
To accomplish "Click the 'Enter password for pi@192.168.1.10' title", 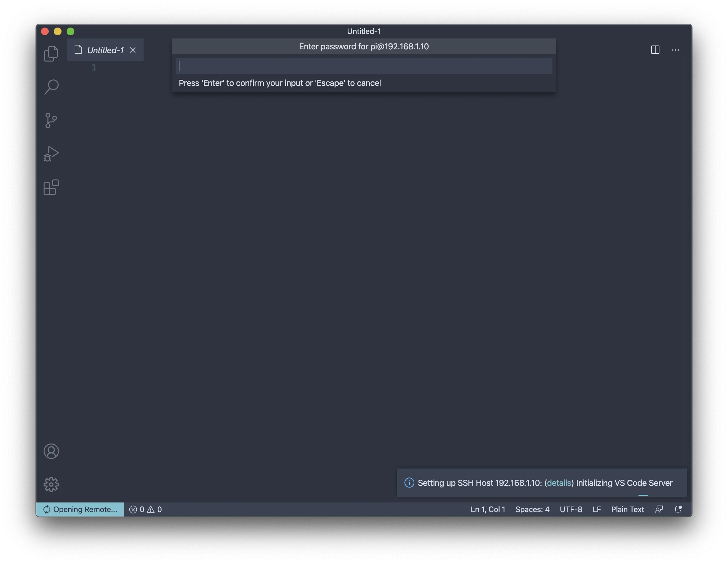I will (364, 46).
